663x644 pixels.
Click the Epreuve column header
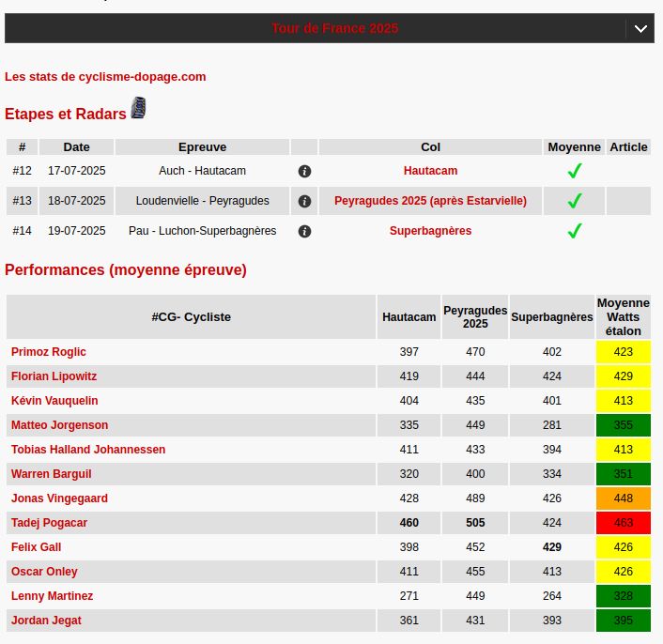click(x=202, y=147)
